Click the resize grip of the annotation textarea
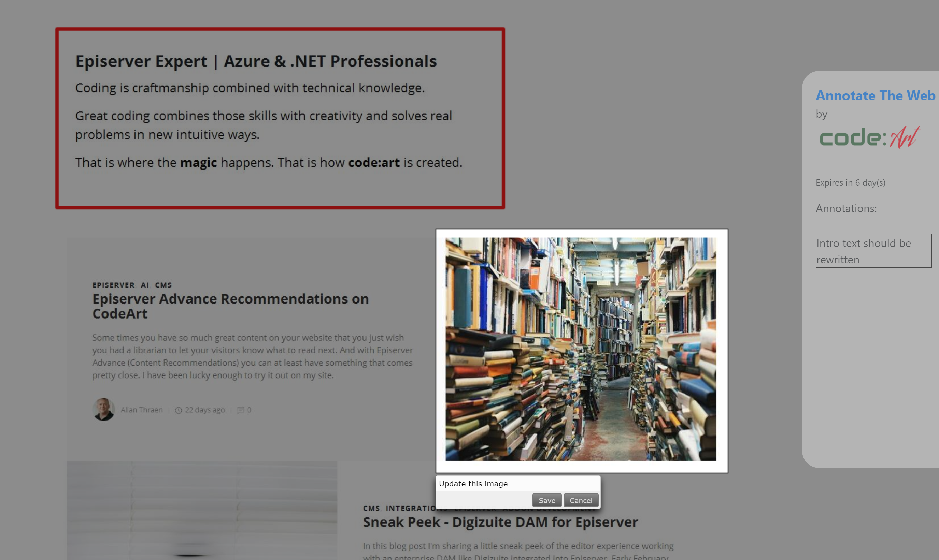 pos(598,489)
